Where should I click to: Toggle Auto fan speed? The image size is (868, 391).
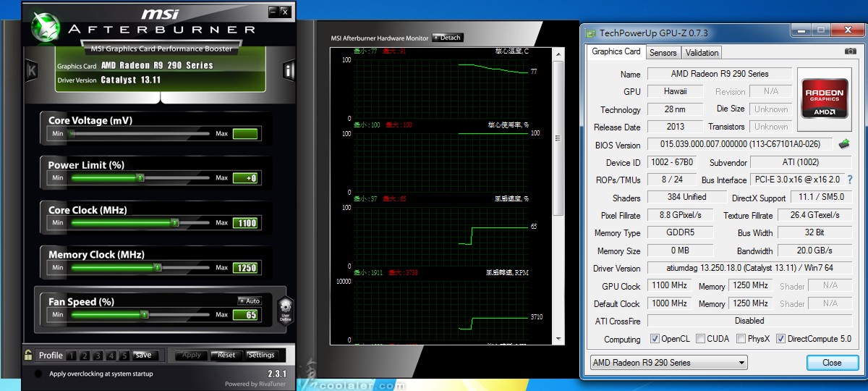click(249, 301)
